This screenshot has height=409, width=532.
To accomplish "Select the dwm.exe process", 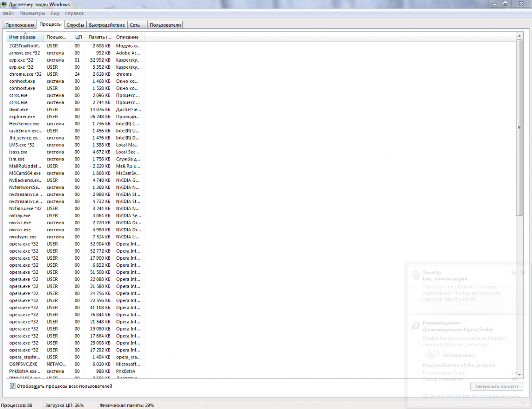I will pyautogui.click(x=75, y=109).
